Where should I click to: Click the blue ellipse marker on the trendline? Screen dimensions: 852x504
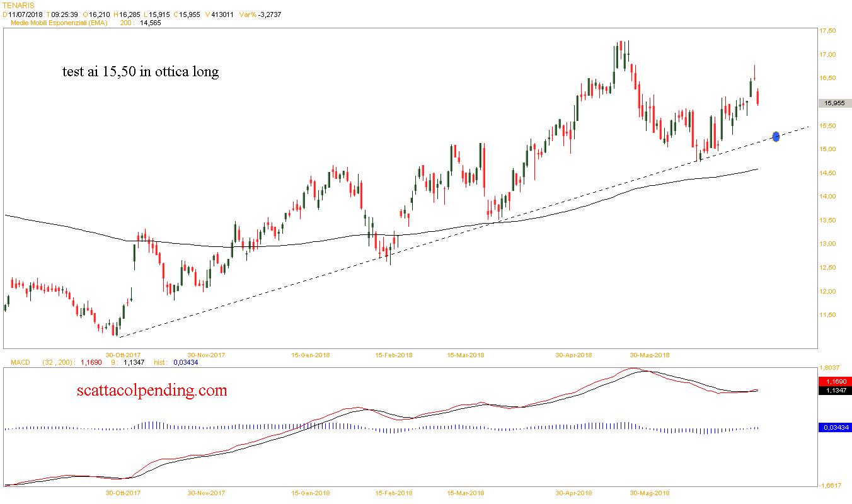tap(776, 136)
